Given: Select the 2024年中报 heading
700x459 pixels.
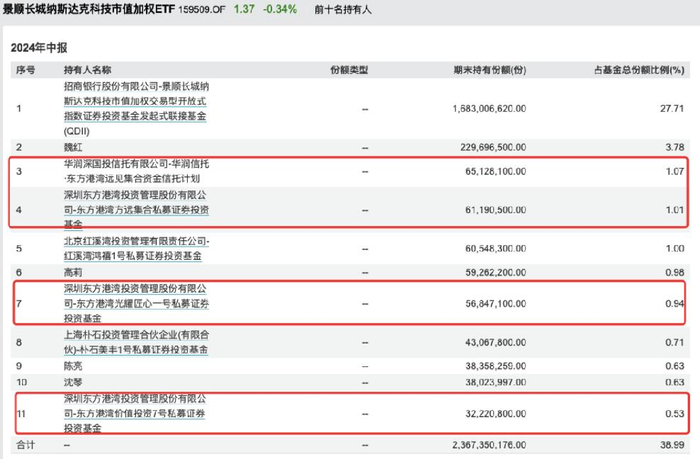Looking at the screenshot, I should (x=39, y=48).
